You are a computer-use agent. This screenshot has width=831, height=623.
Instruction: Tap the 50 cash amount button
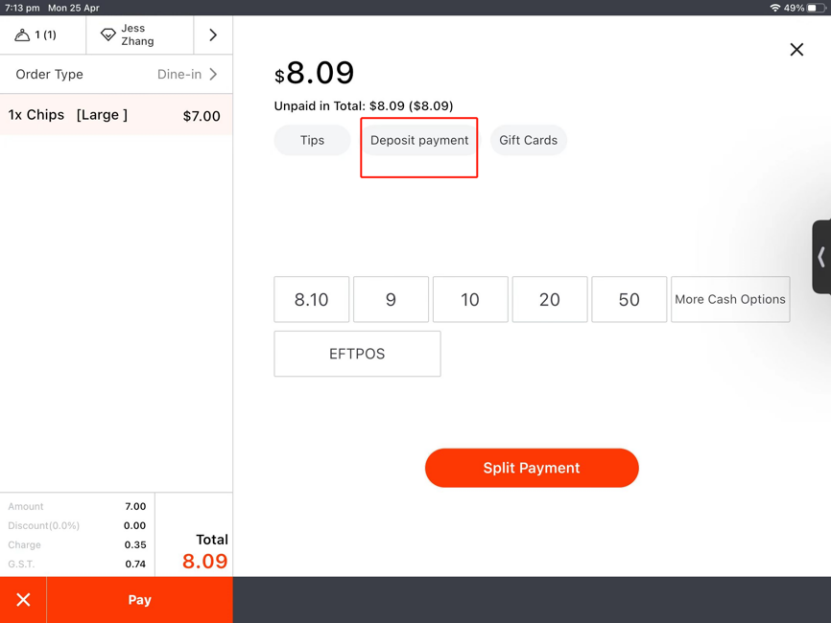(x=629, y=300)
